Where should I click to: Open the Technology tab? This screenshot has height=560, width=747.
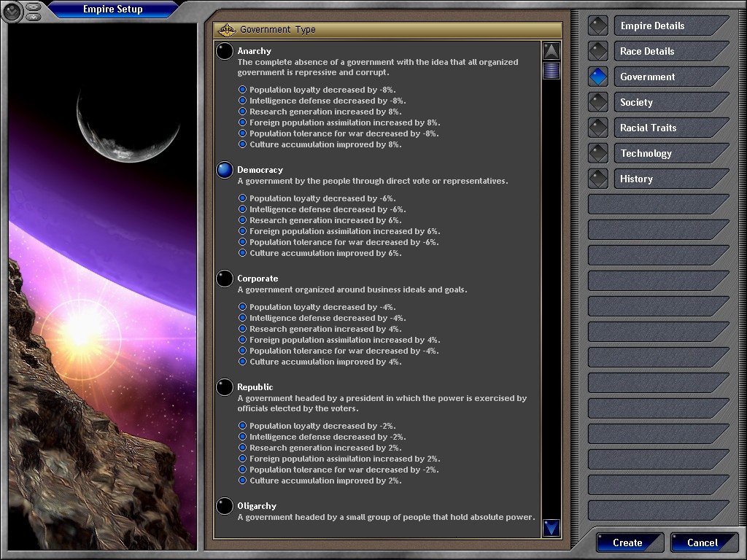[x=670, y=153]
